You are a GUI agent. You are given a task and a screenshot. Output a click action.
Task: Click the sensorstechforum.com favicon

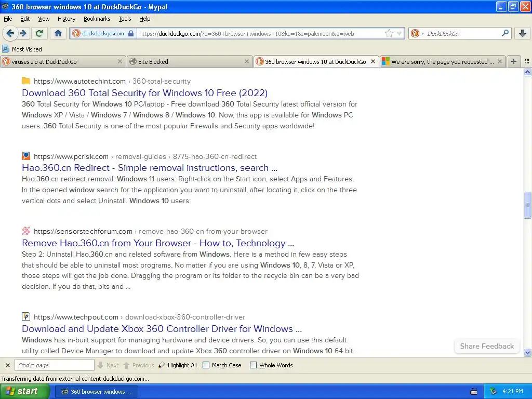coord(26,231)
